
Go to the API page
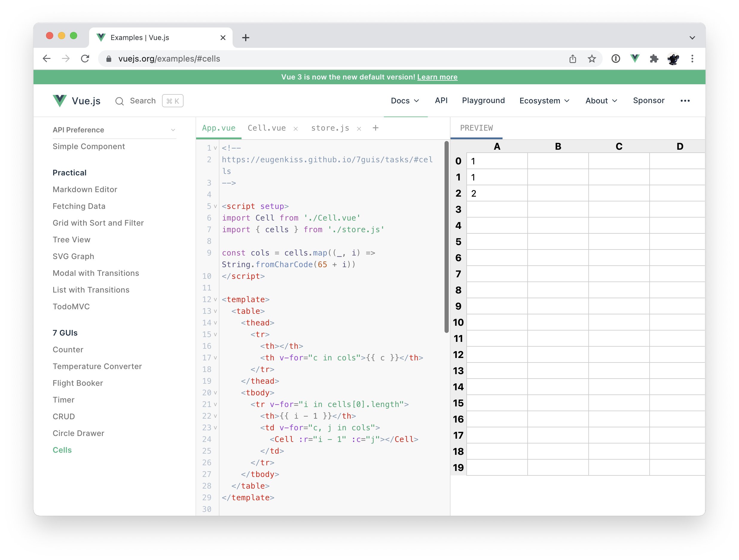441,100
